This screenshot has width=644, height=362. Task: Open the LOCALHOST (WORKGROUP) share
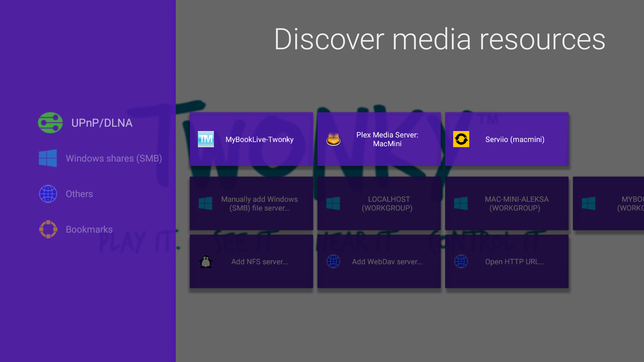[x=379, y=203]
